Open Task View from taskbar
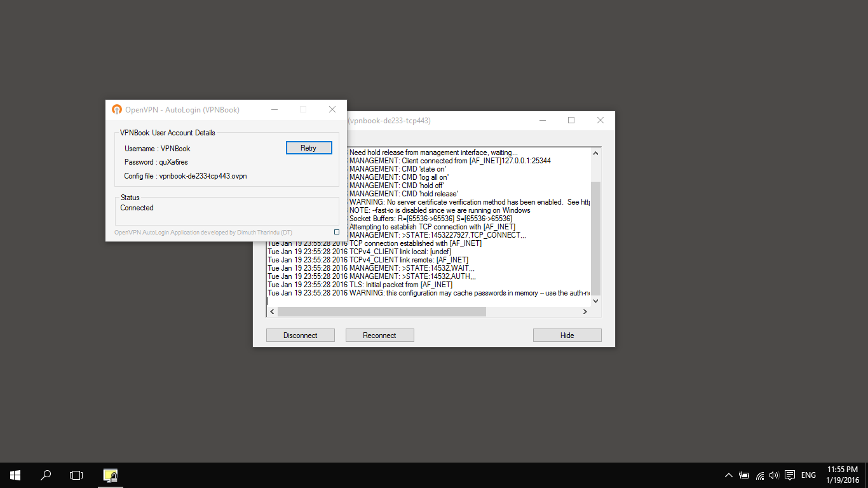 click(76, 475)
